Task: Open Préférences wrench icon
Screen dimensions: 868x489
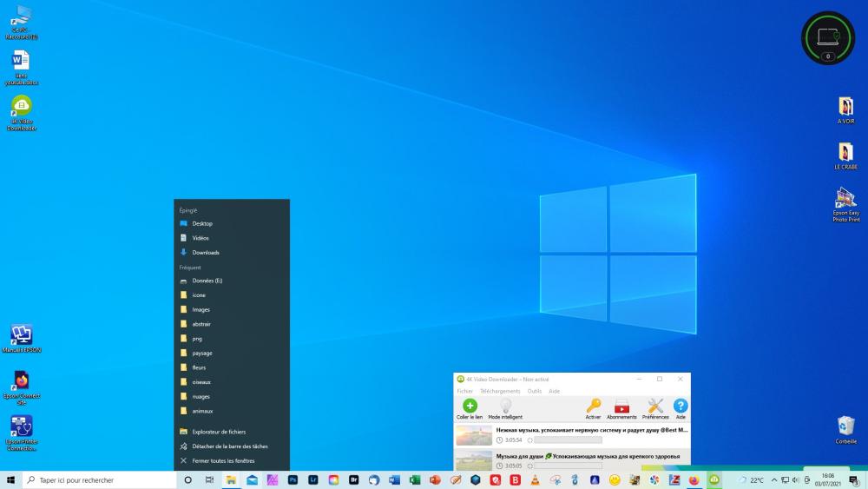Action: point(655,406)
